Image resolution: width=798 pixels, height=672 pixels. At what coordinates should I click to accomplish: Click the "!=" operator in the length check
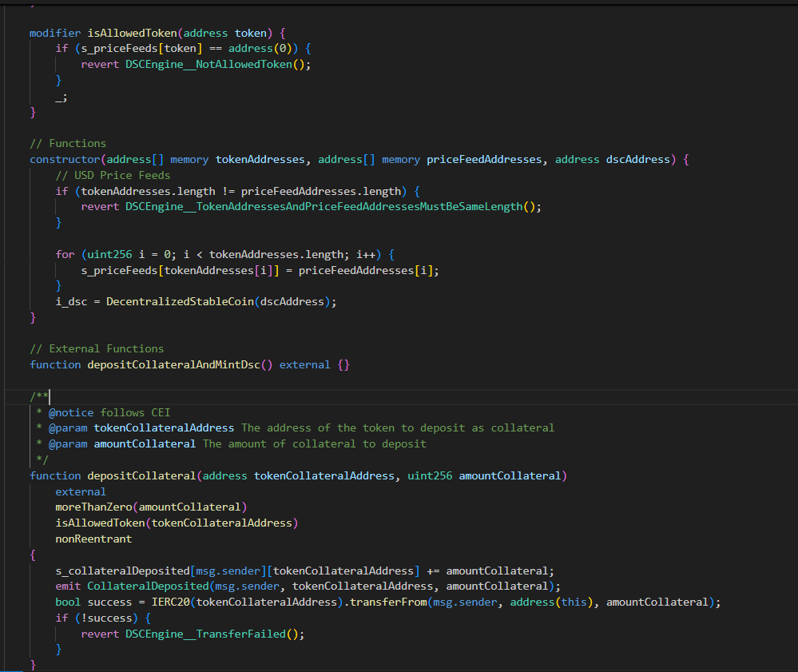pyautogui.click(x=228, y=192)
